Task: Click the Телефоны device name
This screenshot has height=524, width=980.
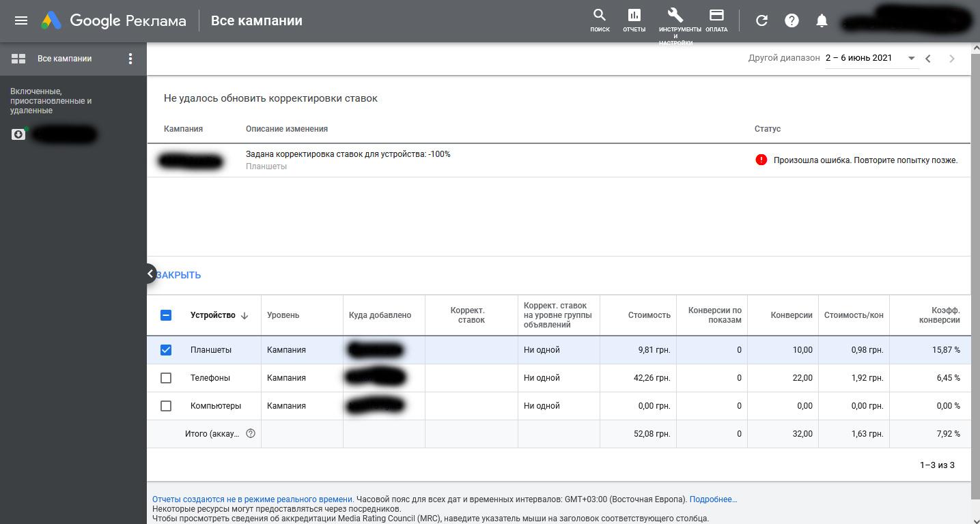Action: (x=210, y=378)
